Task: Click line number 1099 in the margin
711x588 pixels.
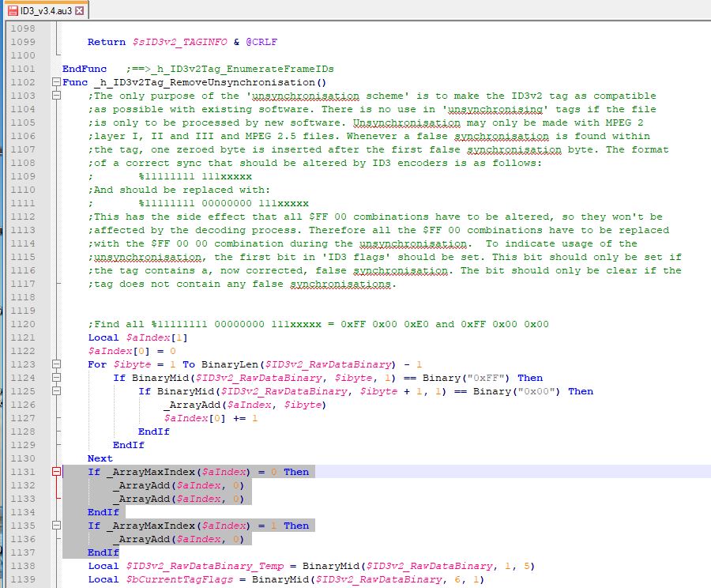Action: (23, 42)
